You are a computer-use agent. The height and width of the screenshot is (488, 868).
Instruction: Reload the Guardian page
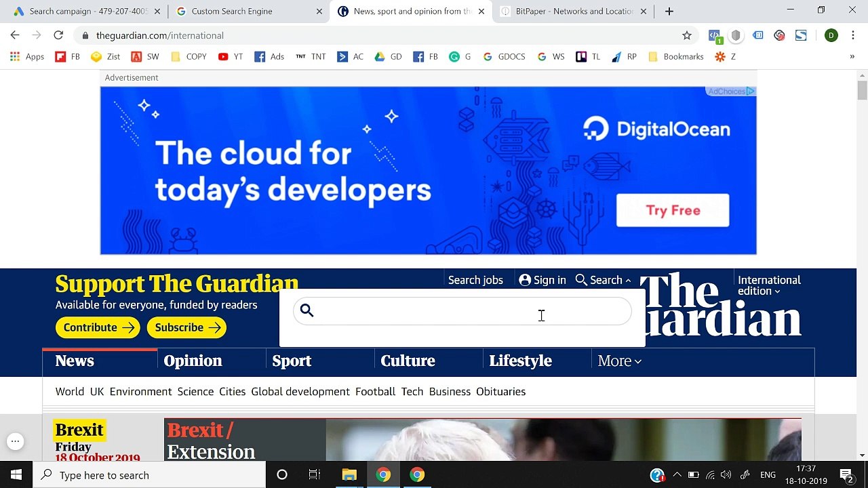tap(58, 35)
